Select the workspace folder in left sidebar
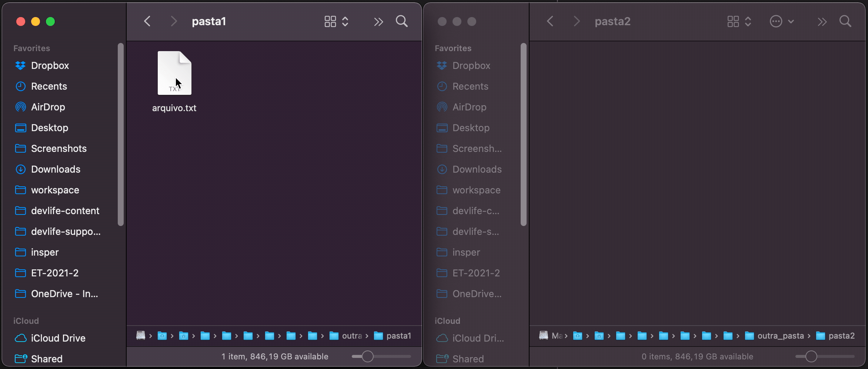868x369 pixels. coord(55,190)
